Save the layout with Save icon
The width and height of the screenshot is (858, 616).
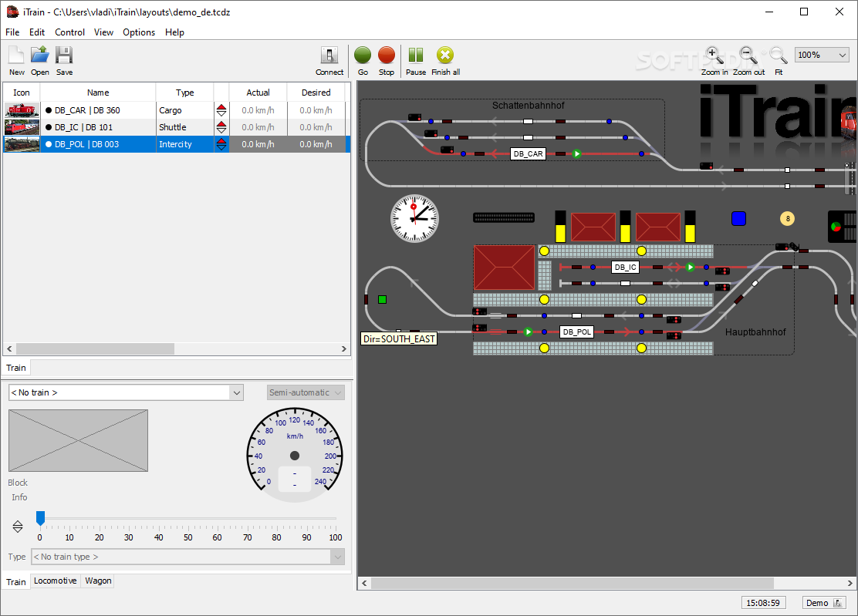click(x=64, y=60)
